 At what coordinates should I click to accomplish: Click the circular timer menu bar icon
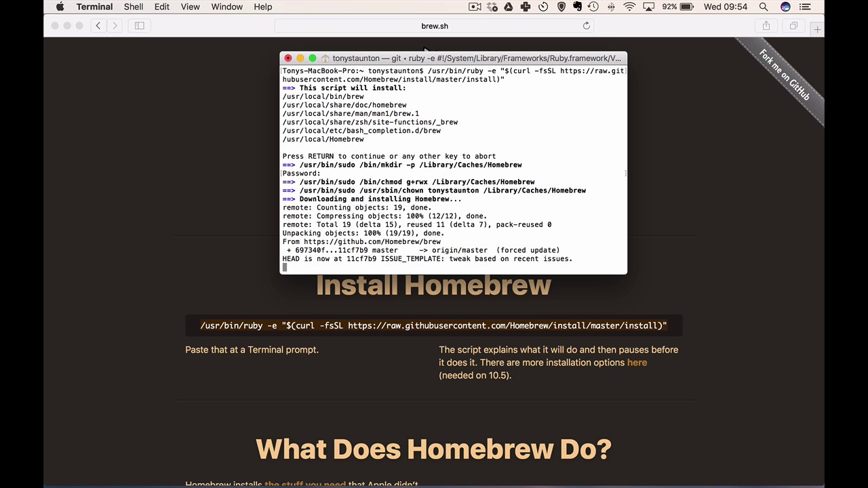pos(543,7)
